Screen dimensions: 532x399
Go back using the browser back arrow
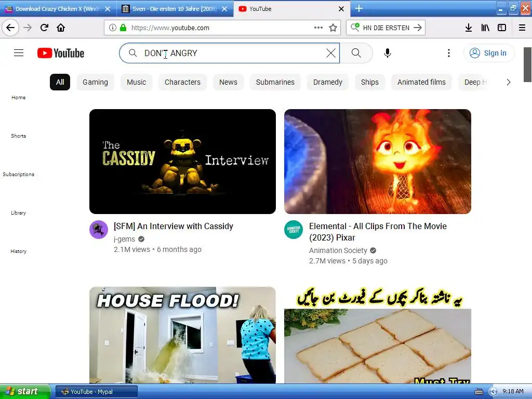tap(10, 28)
